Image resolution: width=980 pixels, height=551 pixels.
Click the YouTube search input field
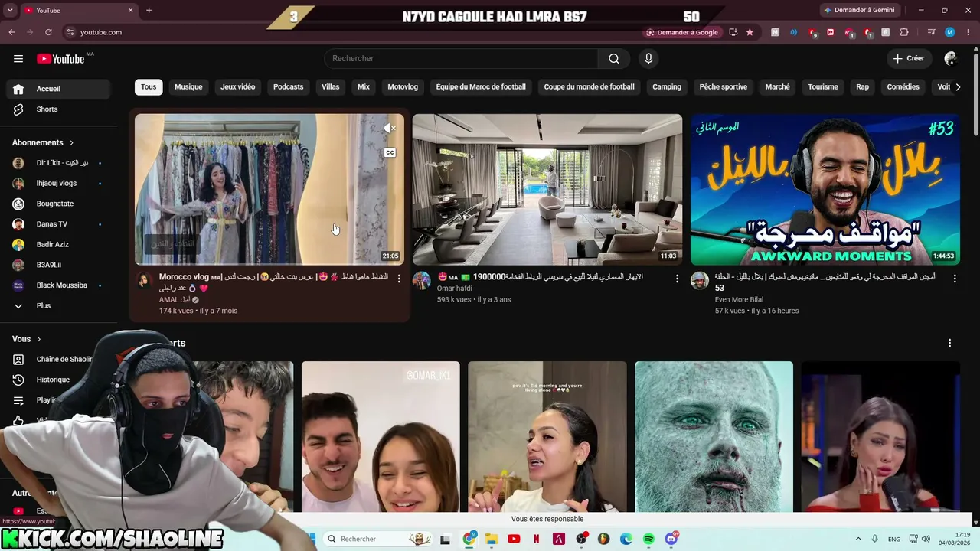(460, 59)
